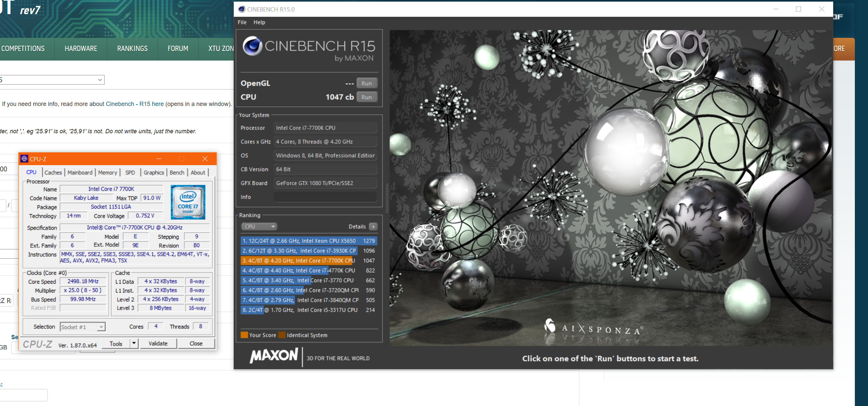The height and width of the screenshot is (406, 868).
Task: Switch to the Memory tab in CPU-Z
Action: [108, 173]
